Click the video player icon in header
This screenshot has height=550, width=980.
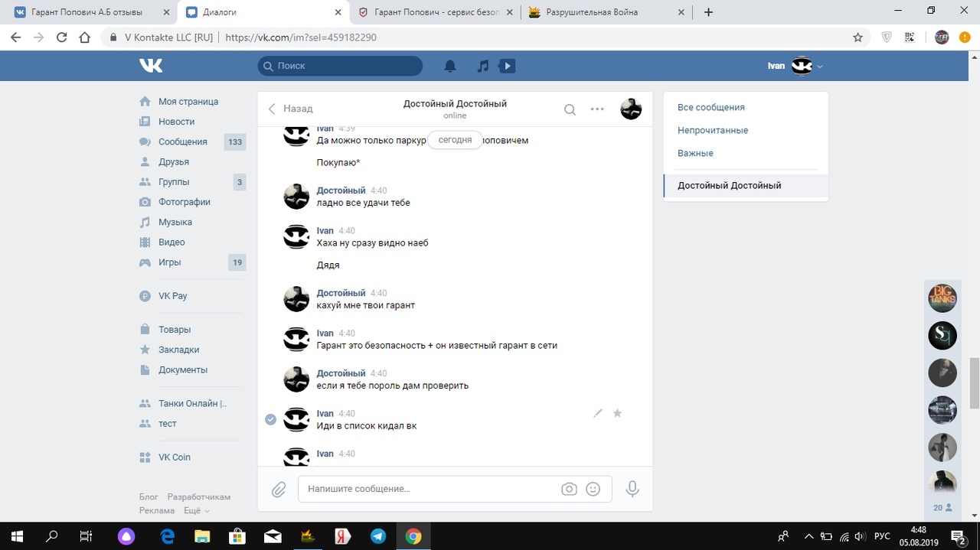coord(507,67)
